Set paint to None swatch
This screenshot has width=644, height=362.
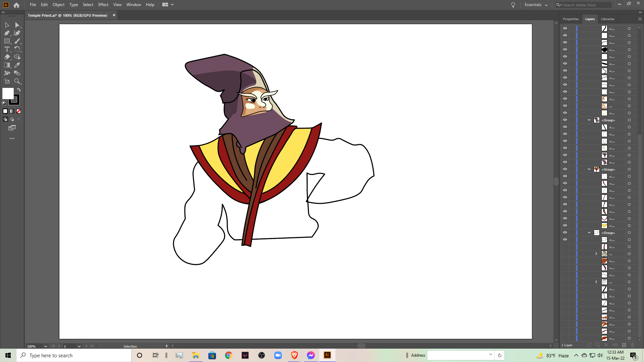pyautogui.click(x=19, y=111)
